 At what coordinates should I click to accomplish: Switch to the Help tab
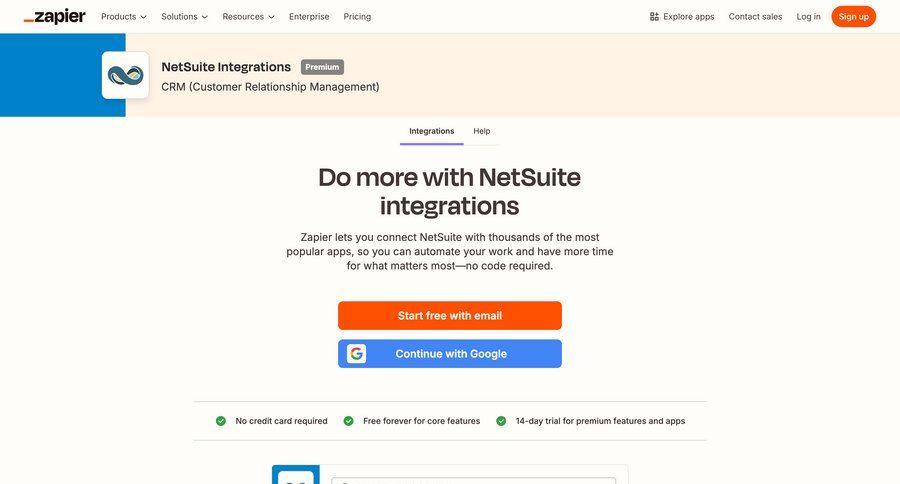(x=482, y=131)
